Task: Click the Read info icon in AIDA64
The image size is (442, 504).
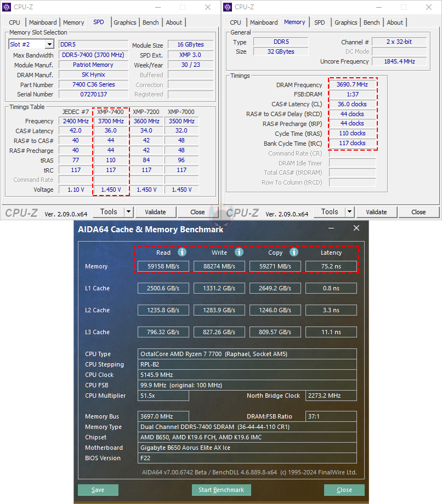Action: click(182, 252)
